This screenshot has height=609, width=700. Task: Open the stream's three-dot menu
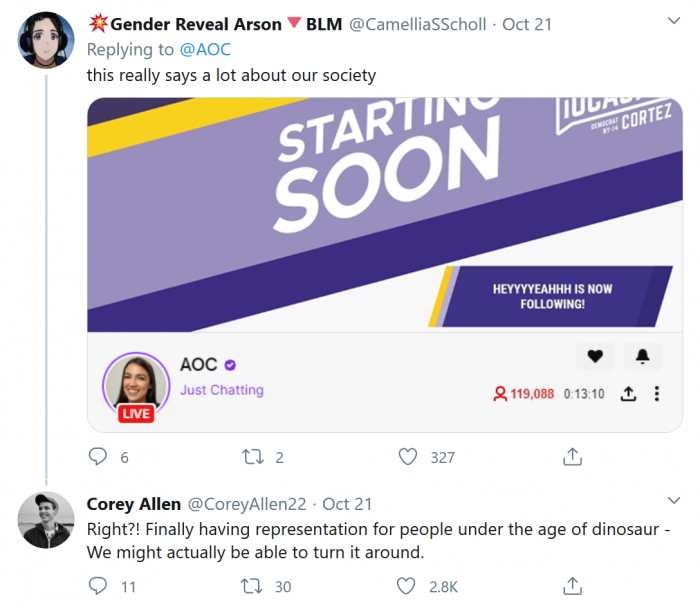point(657,394)
